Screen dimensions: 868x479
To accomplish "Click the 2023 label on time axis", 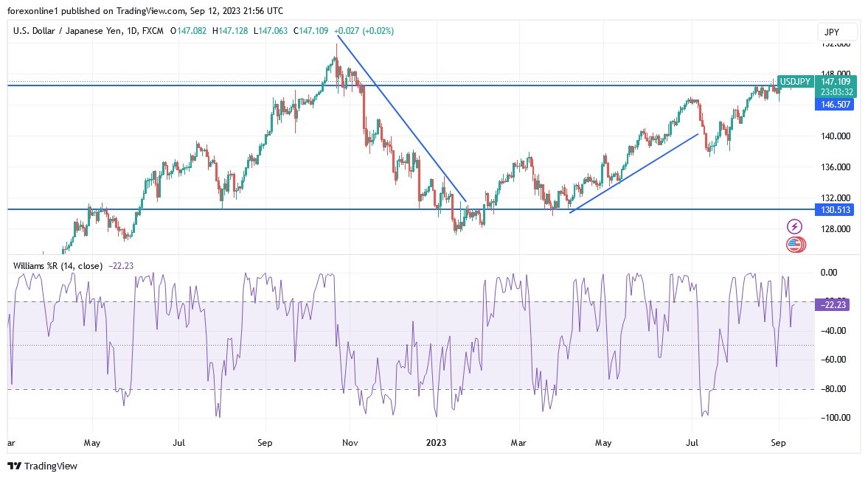I will pos(437,443).
